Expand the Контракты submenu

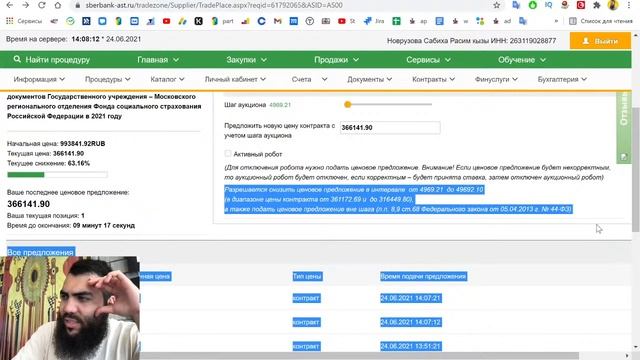[433, 79]
